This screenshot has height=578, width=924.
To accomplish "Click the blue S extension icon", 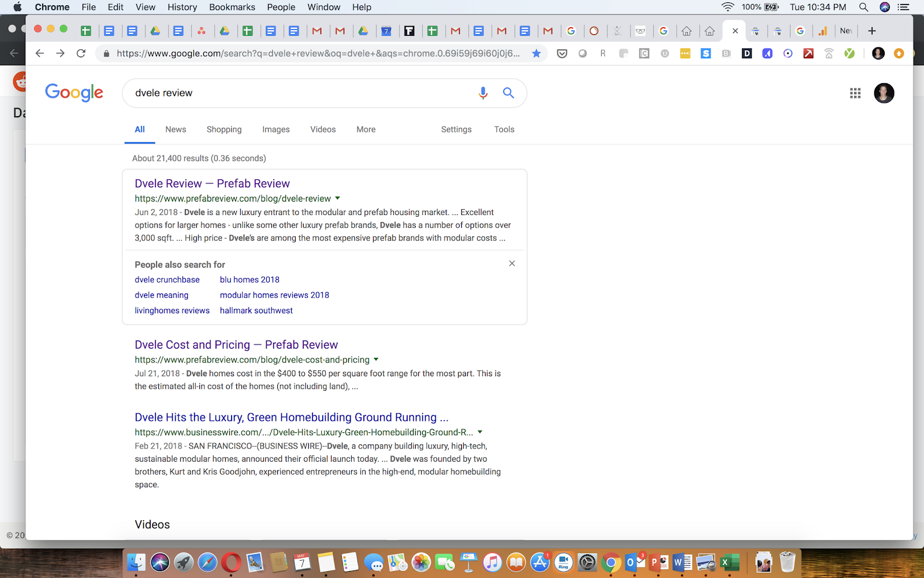I will [706, 53].
